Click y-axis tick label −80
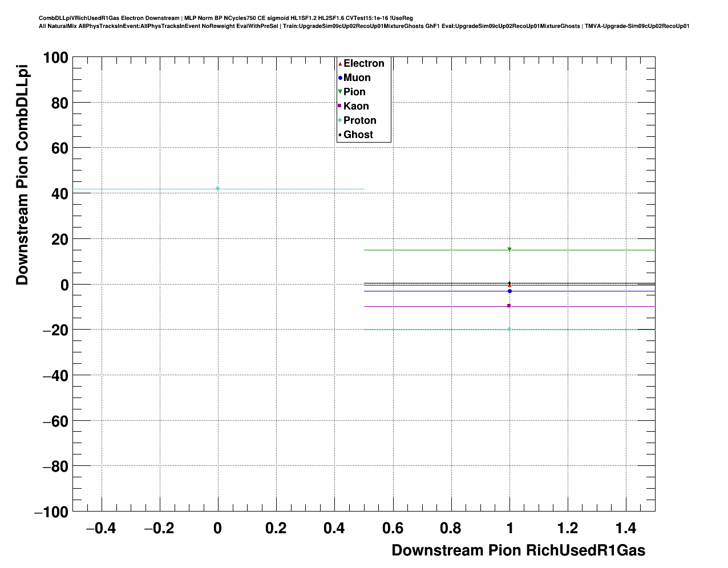The height and width of the screenshot is (568, 728). click(x=55, y=466)
